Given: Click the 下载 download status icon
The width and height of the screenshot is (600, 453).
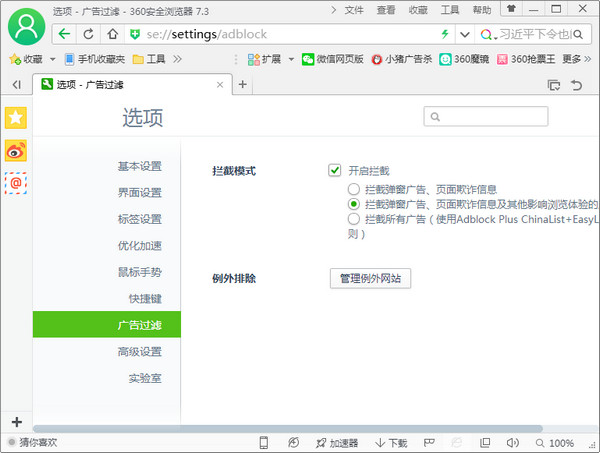Looking at the screenshot, I should (x=391, y=443).
